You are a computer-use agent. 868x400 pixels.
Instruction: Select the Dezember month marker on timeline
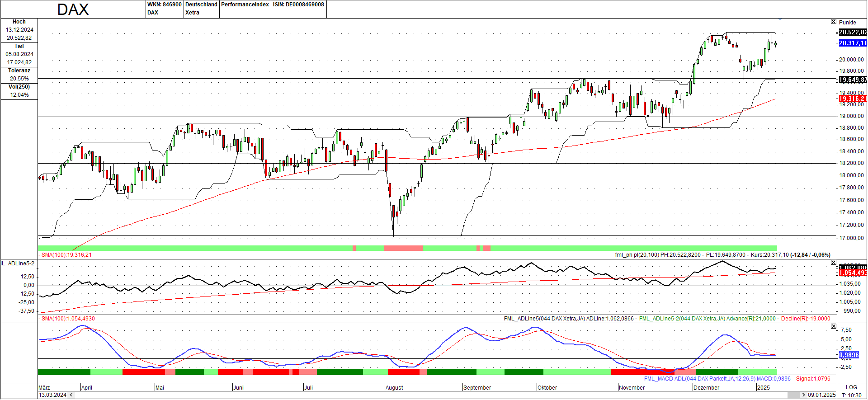(x=706, y=388)
